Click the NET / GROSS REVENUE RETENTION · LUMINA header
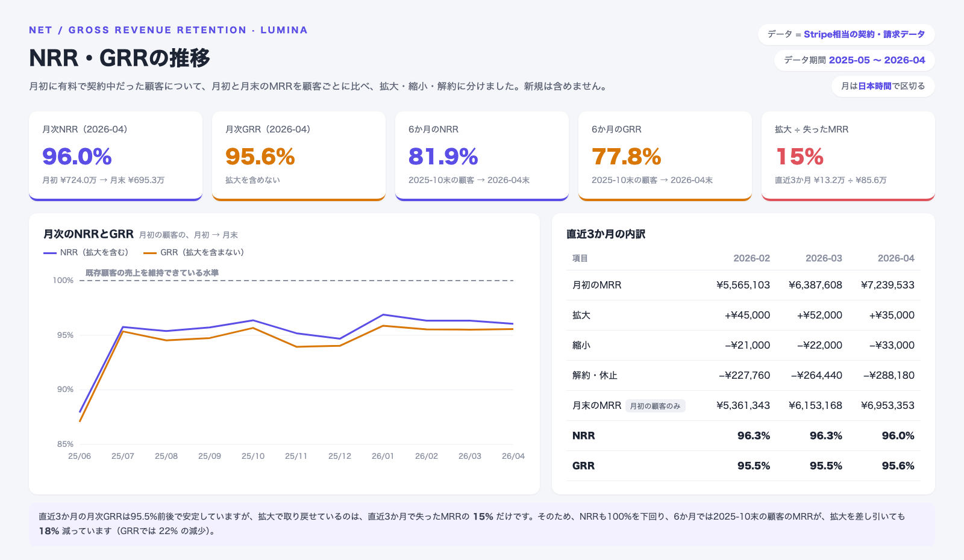This screenshot has width=964, height=560. (x=168, y=30)
